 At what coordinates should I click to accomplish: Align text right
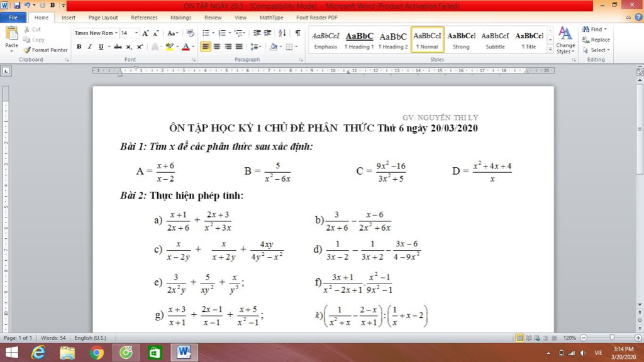tap(228, 47)
